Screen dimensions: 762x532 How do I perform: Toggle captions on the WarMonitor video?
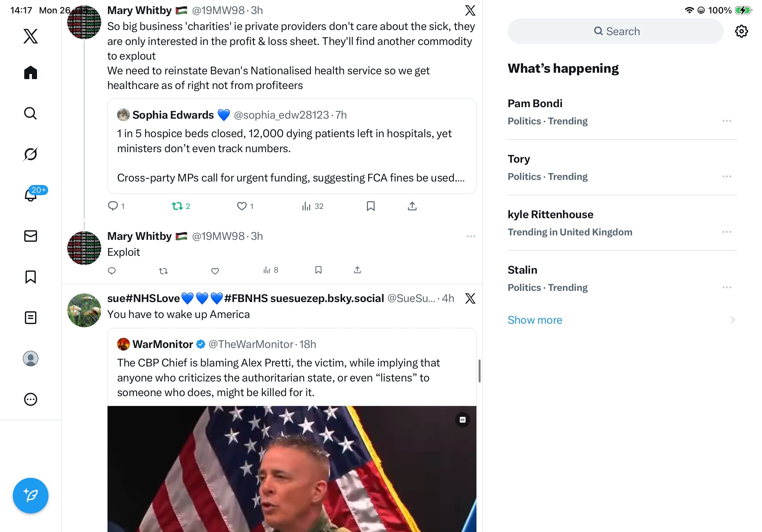pyautogui.click(x=462, y=419)
